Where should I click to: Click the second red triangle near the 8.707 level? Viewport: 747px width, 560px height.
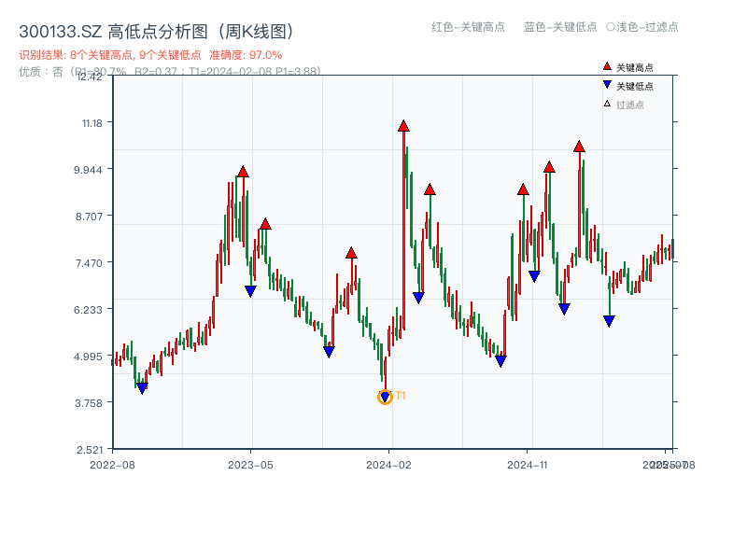[x=265, y=224]
